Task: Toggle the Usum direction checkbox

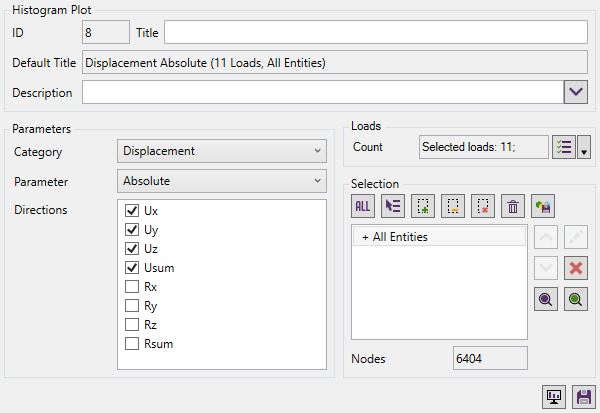Action: [x=132, y=268]
